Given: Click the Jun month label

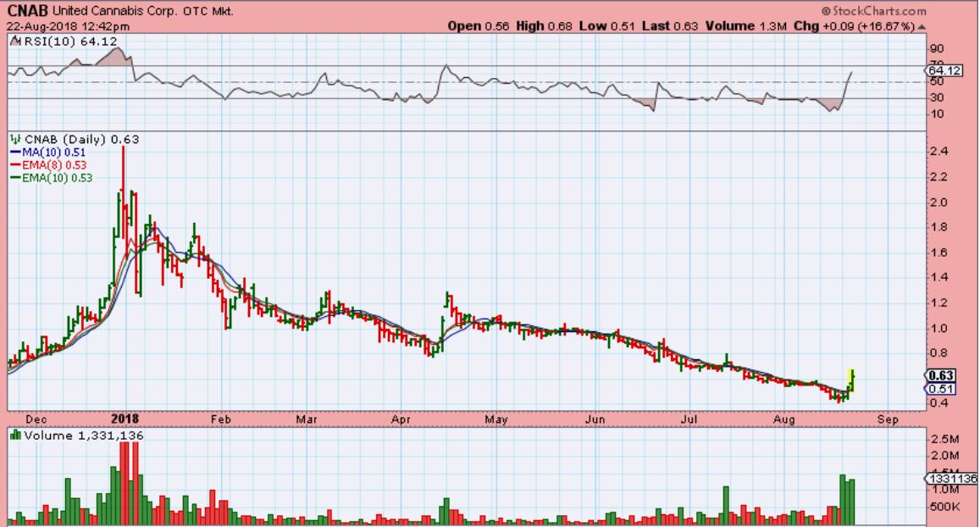Looking at the screenshot, I should [595, 419].
